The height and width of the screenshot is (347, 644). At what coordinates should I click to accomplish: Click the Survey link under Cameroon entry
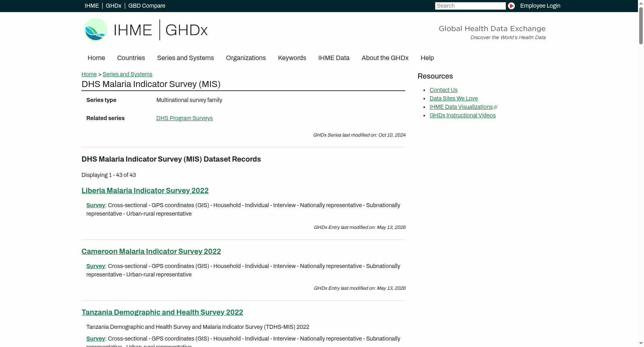[x=95, y=266]
